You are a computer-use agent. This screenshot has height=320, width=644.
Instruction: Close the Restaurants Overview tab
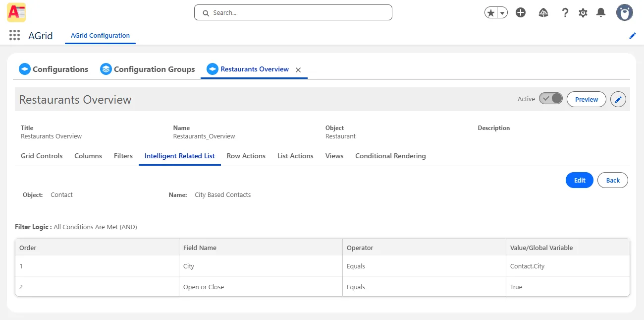pos(298,70)
